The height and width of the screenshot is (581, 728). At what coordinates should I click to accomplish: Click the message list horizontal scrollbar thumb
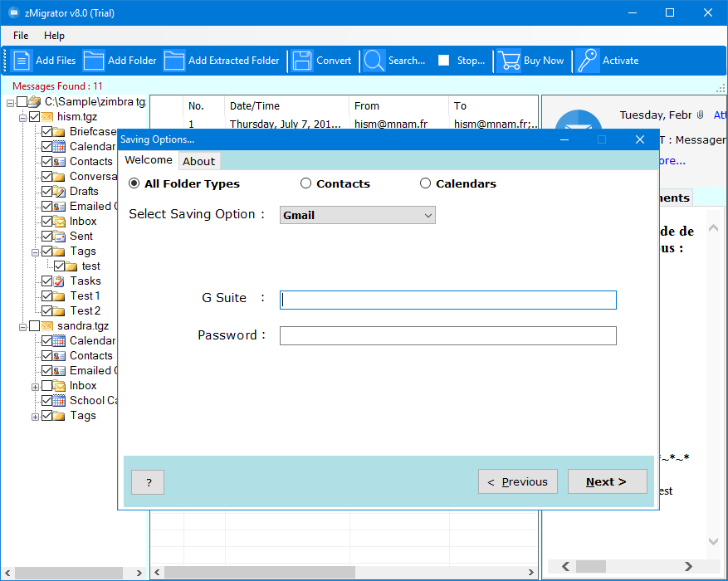point(260,572)
